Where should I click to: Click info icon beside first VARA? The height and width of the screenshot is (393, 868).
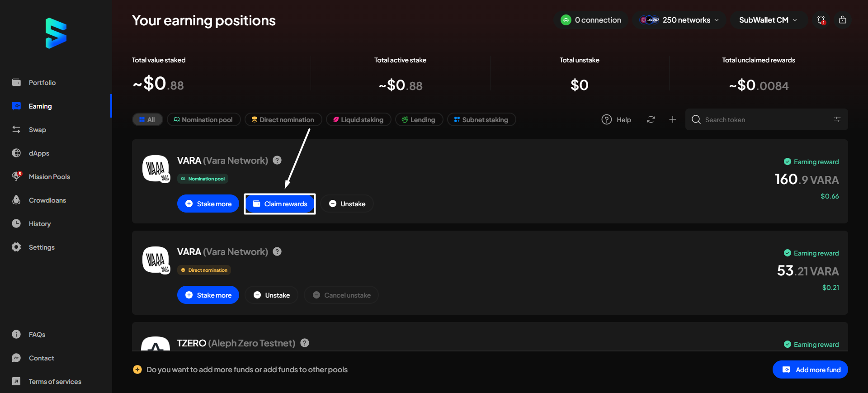[277, 160]
